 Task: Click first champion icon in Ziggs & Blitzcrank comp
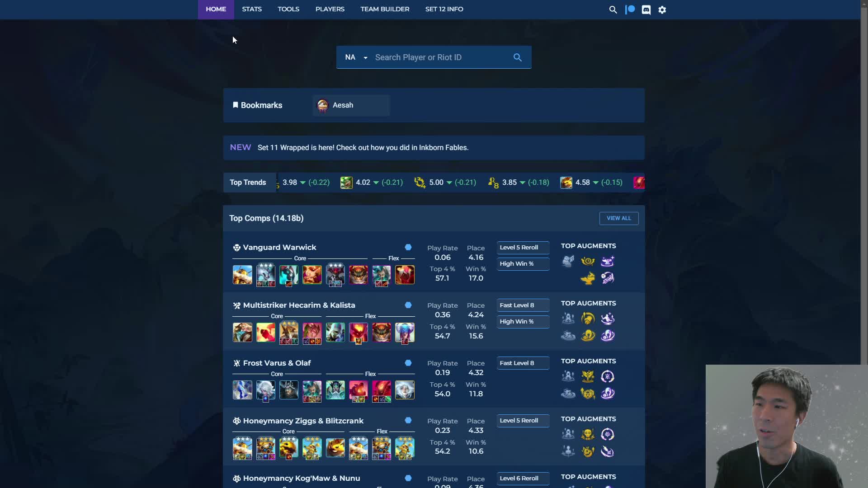(242, 448)
